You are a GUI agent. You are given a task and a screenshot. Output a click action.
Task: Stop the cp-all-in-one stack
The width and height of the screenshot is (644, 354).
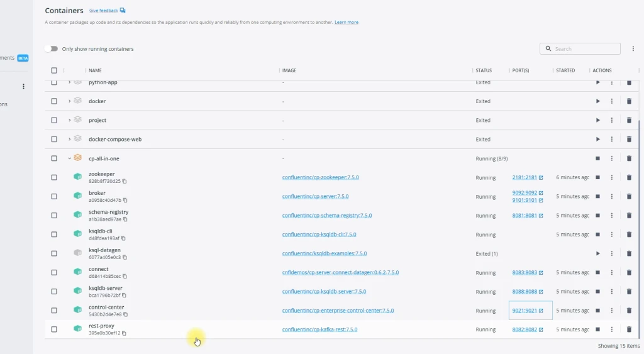597,158
